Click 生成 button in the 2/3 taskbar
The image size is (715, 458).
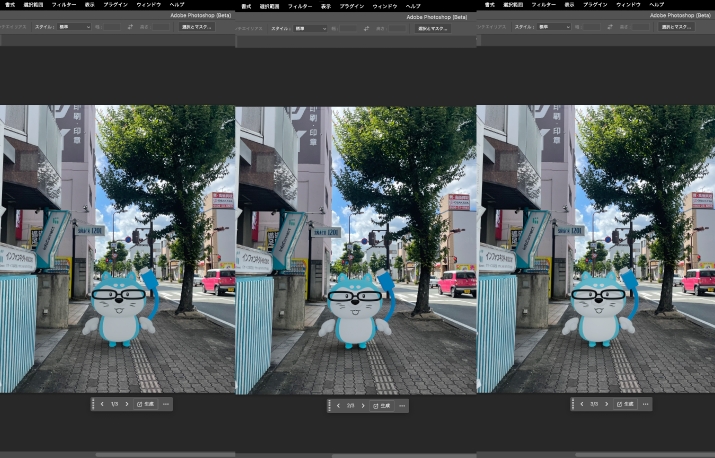pos(382,406)
